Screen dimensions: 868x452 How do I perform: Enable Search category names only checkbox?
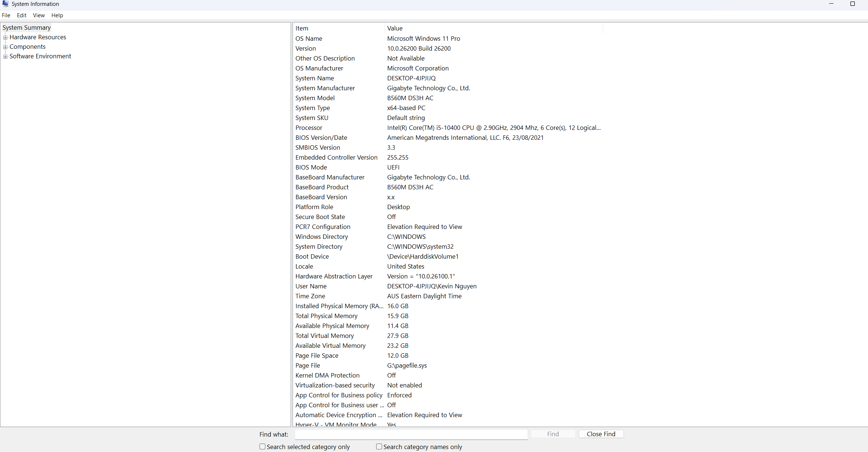pyautogui.click(x=379, y=446)
